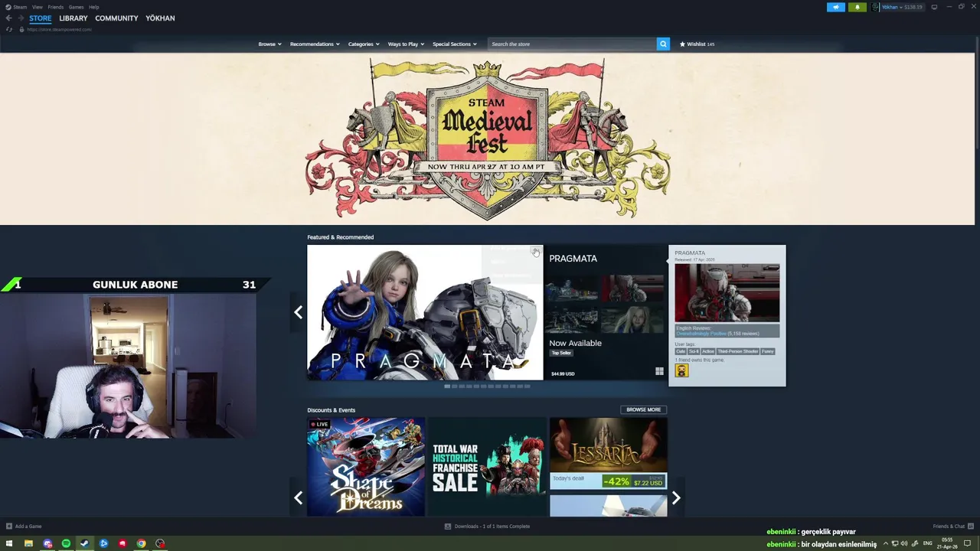Switch to the LIBRARY tab

73,18
